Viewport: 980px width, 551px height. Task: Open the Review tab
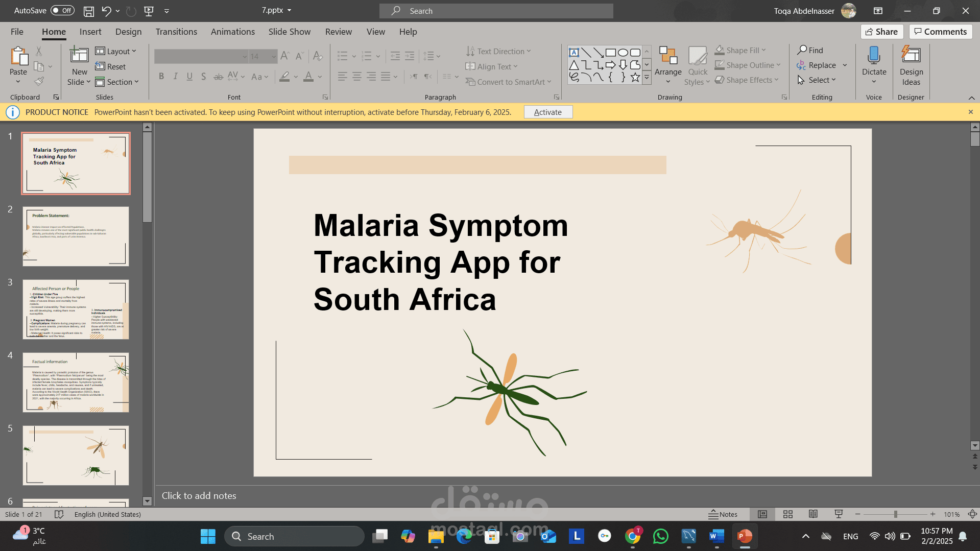pos(339,32)
